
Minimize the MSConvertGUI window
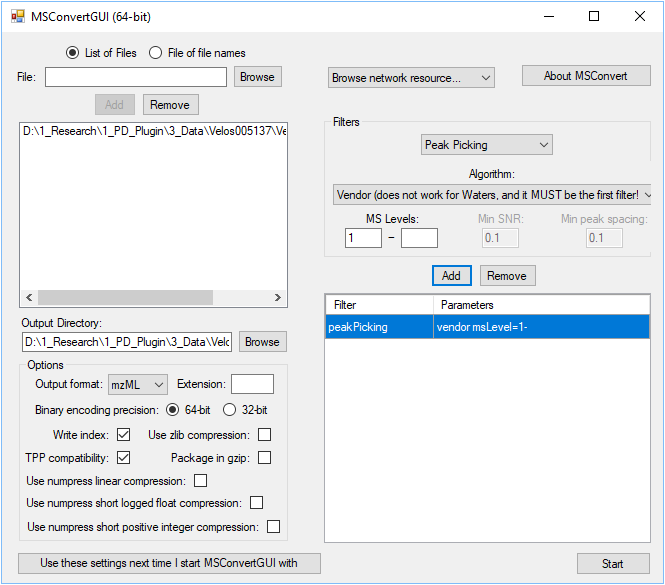pos(549,17)
